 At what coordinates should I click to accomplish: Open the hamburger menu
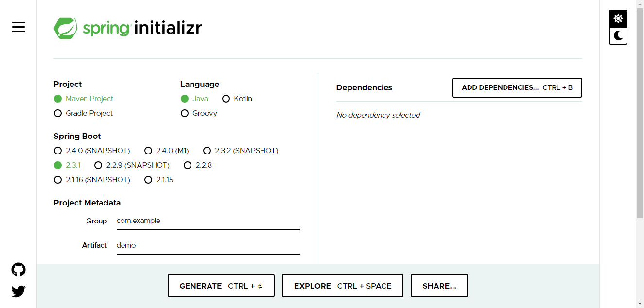pos(18,27)
